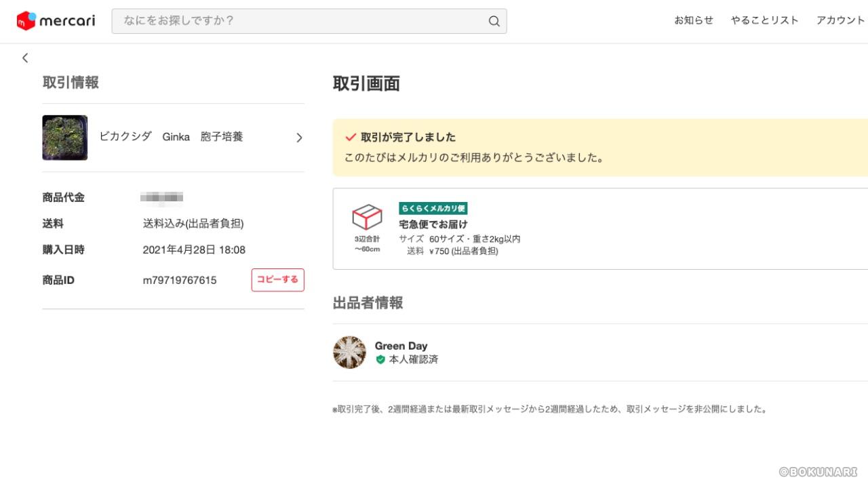This screenshot has height=488, width=868.
Task: Click the green verified shield icon
Action: point(380,360)
